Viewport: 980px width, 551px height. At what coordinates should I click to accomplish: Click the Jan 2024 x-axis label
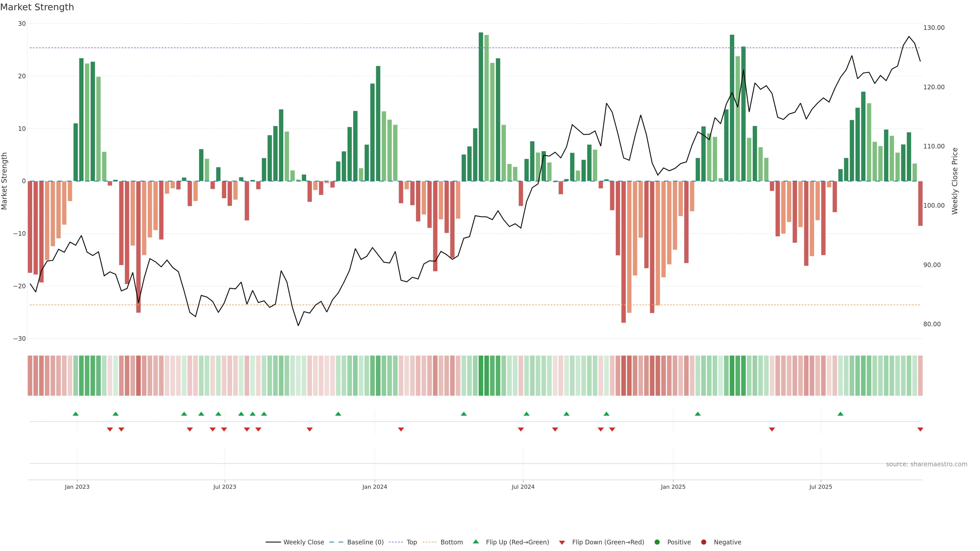(x=374, y=487)
